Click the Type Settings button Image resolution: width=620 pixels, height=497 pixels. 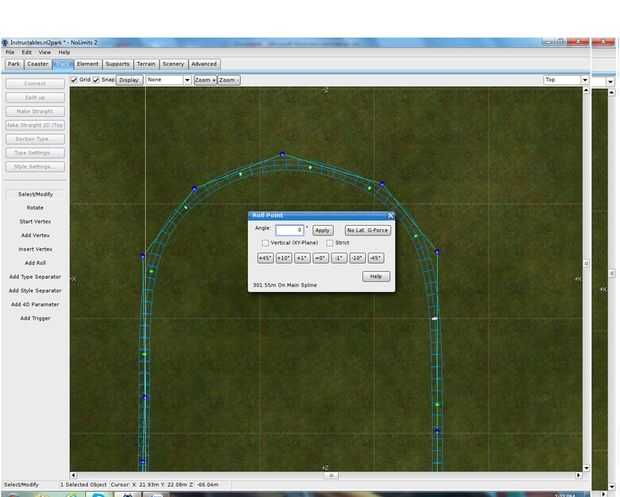35,153
